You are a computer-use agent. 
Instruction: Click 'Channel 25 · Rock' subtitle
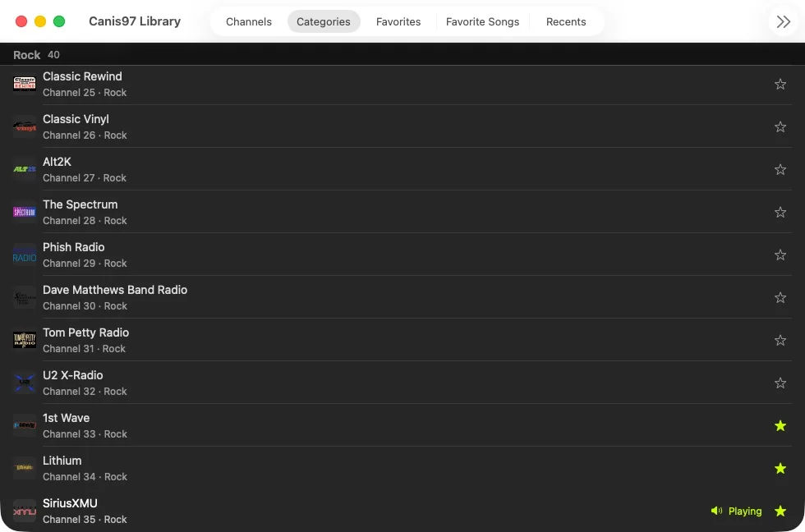pyautogui.click(x=84, y=92)
